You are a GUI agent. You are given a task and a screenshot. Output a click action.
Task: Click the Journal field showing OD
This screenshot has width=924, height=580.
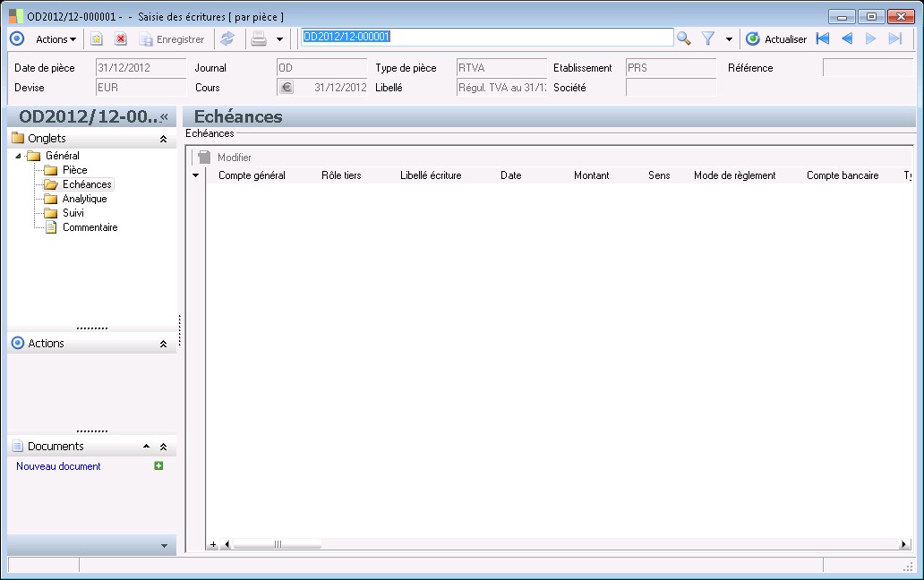[321, 68]
